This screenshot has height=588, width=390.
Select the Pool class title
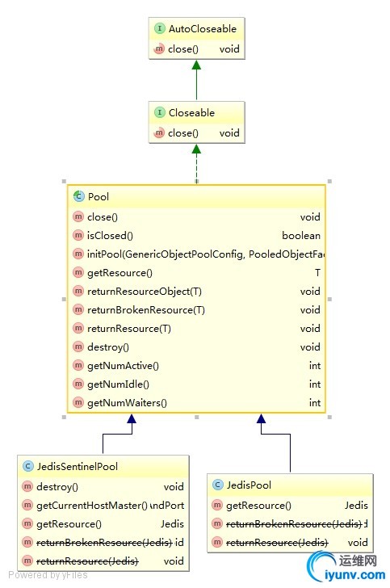point(99,197)
